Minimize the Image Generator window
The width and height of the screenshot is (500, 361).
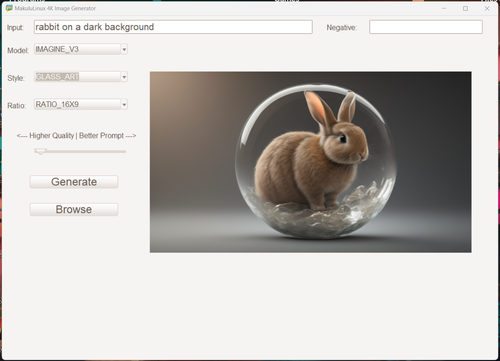444,8
